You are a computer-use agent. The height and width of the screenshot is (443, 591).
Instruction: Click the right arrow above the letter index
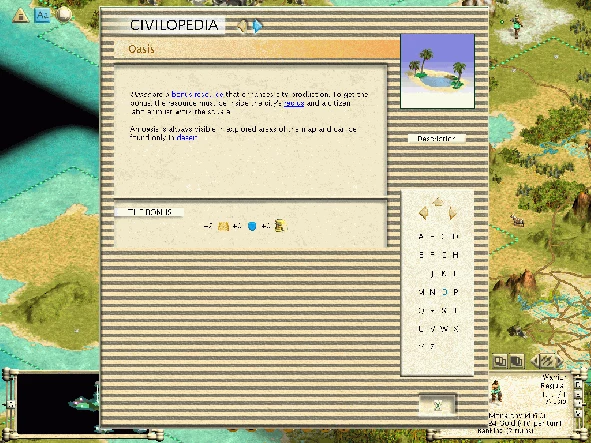[452, 214]
